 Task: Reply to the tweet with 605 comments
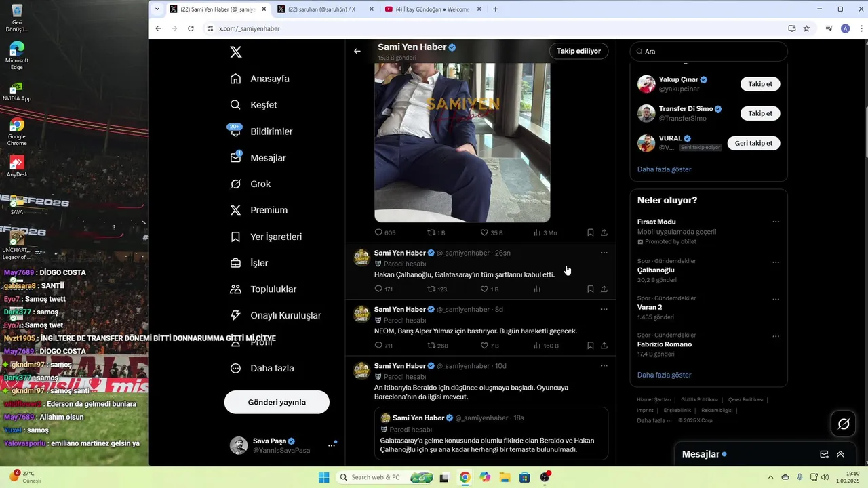[x=384, y=232]
